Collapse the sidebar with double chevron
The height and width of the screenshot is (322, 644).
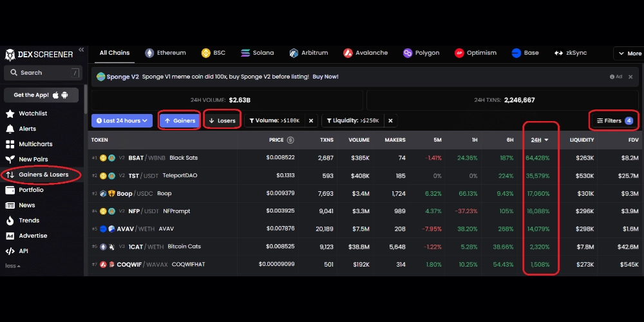pyautogui.click(x=81, y=50)
